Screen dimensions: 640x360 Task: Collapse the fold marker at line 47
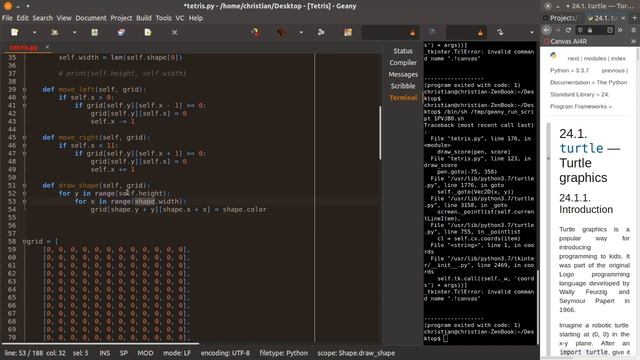point(24,153)
